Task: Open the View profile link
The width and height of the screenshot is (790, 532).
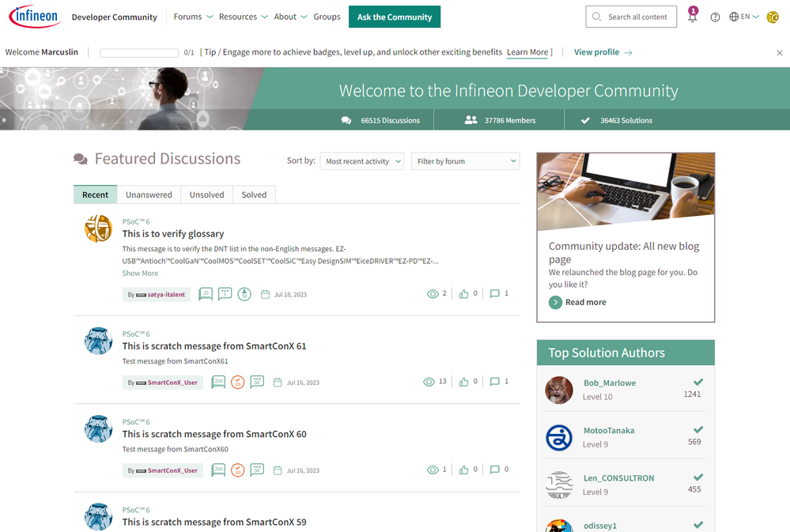Action: click(x=596, y=52)
